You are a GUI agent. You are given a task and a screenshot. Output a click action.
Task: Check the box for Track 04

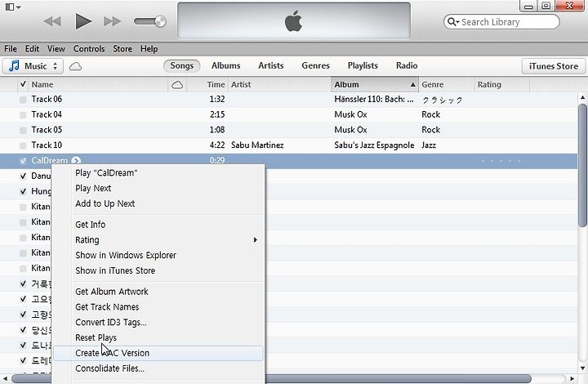[x=23, y=115]
